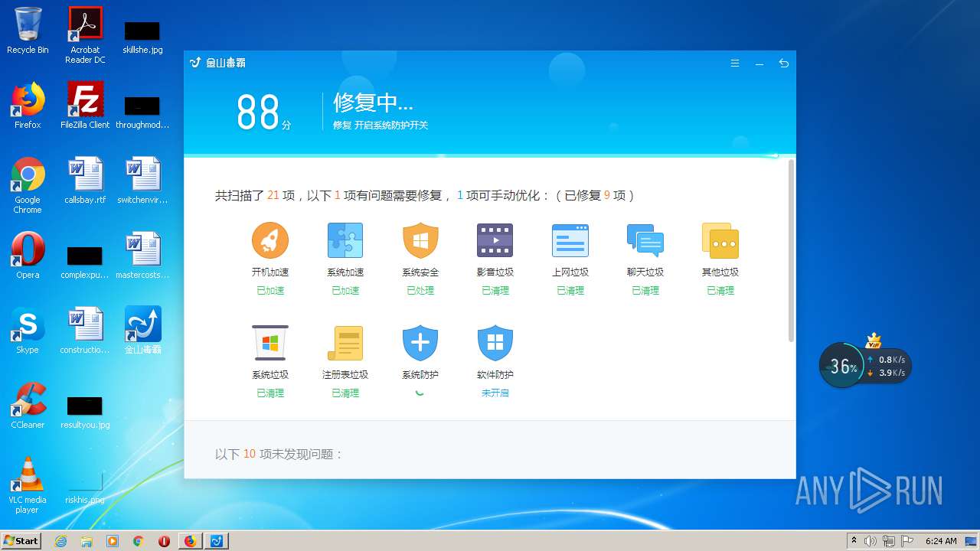Click the 聊天垃圾 chat bubbles icon
Viewport: 980px width, 551px height.
pyautogui.click(x=645, y=240)
